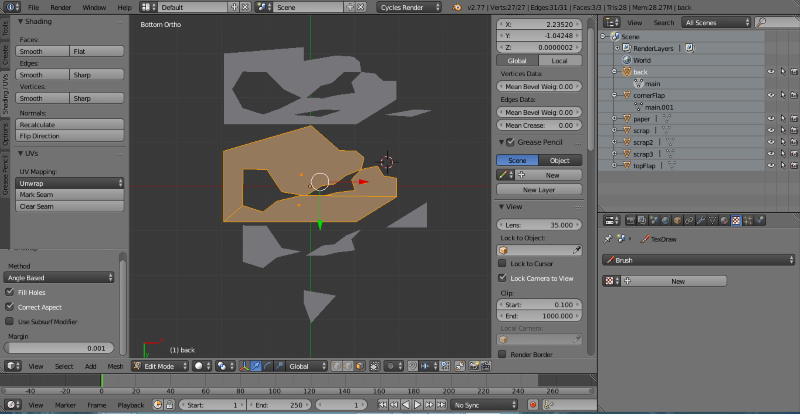
Task: Toggle the Correct Aspect checkbox
Action: 9,307
